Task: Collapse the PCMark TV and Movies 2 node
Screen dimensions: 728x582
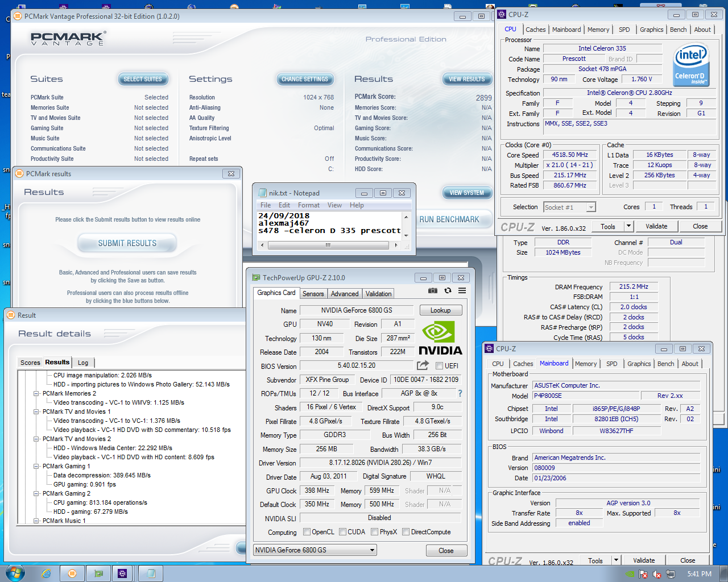Action: 36,439
